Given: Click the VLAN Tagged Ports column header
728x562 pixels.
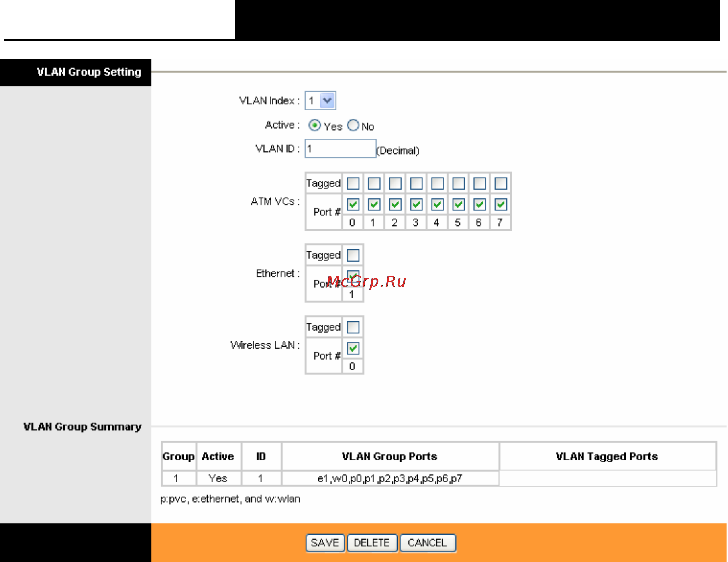Looking at the screenshot, I should point(607,456).
